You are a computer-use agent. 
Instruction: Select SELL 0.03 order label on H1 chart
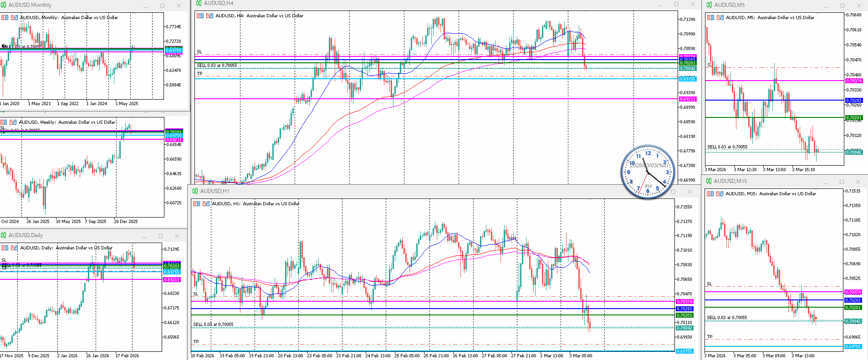[x=213, y=325]
